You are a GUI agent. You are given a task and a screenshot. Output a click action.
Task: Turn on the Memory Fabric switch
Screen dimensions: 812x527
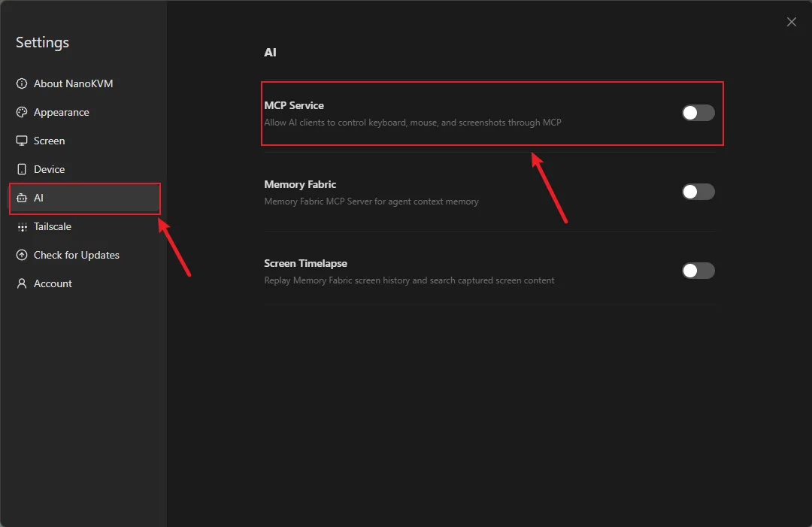pos(698,192)
